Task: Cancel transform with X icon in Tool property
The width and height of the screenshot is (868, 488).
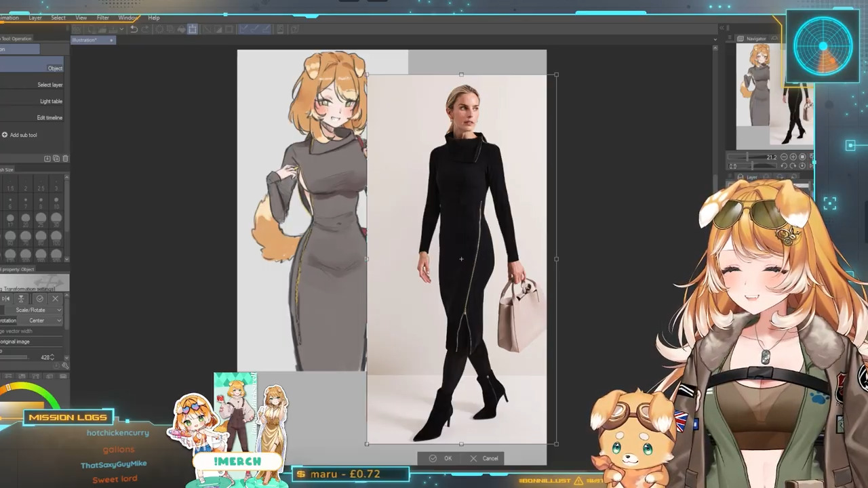Action: 56,298
